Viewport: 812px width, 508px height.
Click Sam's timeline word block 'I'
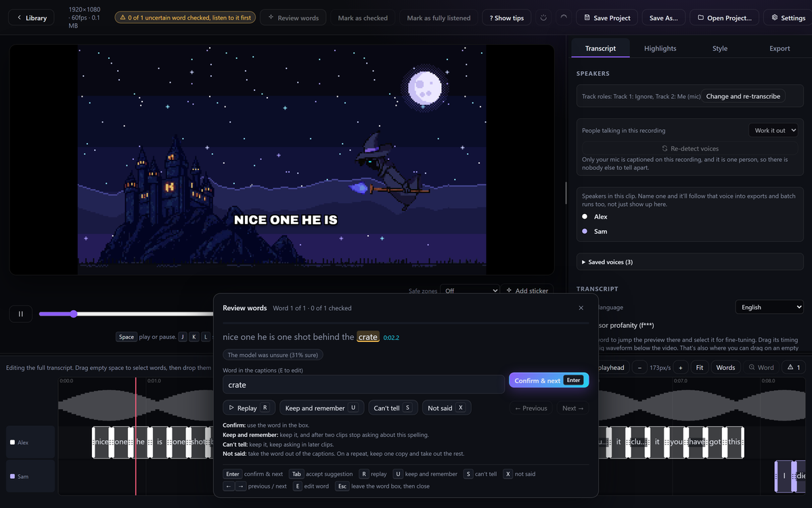[x=784, y=476]
